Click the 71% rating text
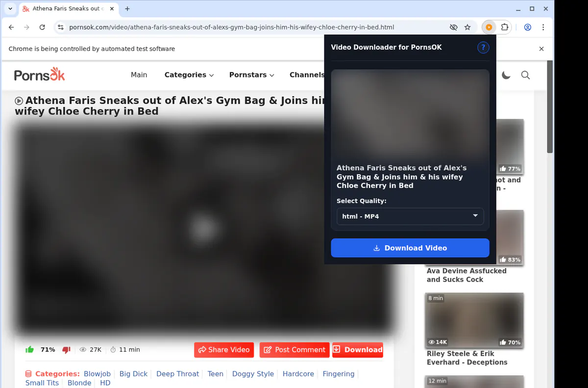The width and height of the screenshot is (588, 388). tap(48, 350)
